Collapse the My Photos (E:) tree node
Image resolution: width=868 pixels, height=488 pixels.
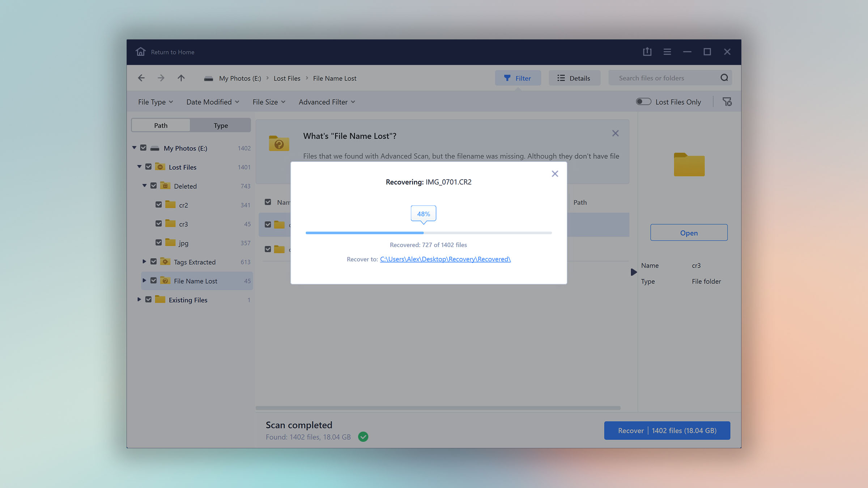134,147
